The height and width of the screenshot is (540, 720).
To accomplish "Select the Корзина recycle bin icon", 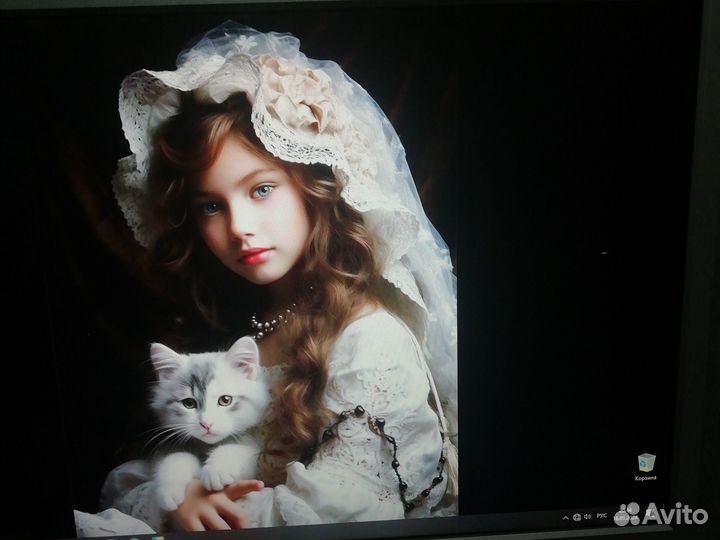I will point(647,462).
